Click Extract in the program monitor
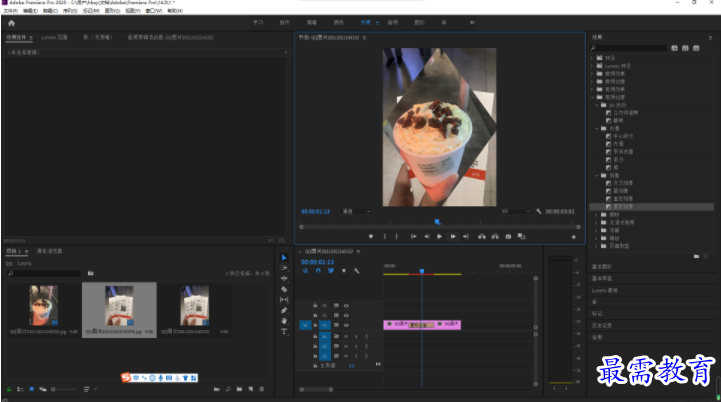 pos(495,236)
